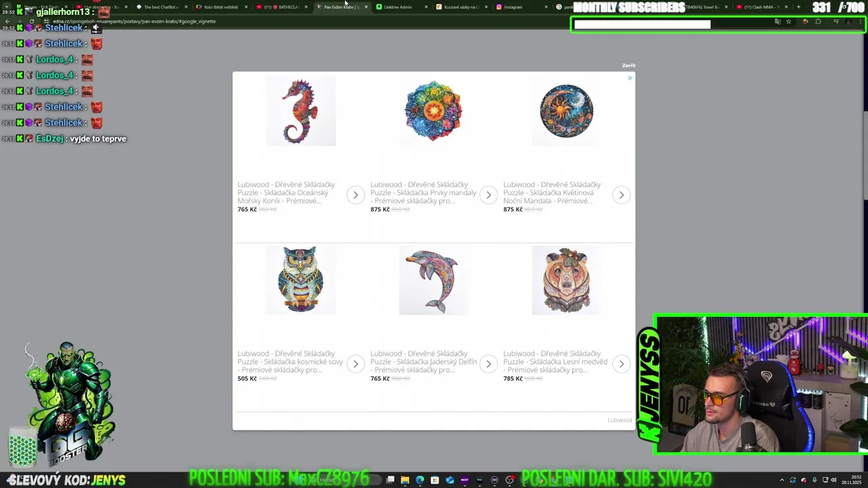The height and width of the screenshot is (488, 868).
Task: Open Task View on the taskbar
Action: click(x=391, y=480)
